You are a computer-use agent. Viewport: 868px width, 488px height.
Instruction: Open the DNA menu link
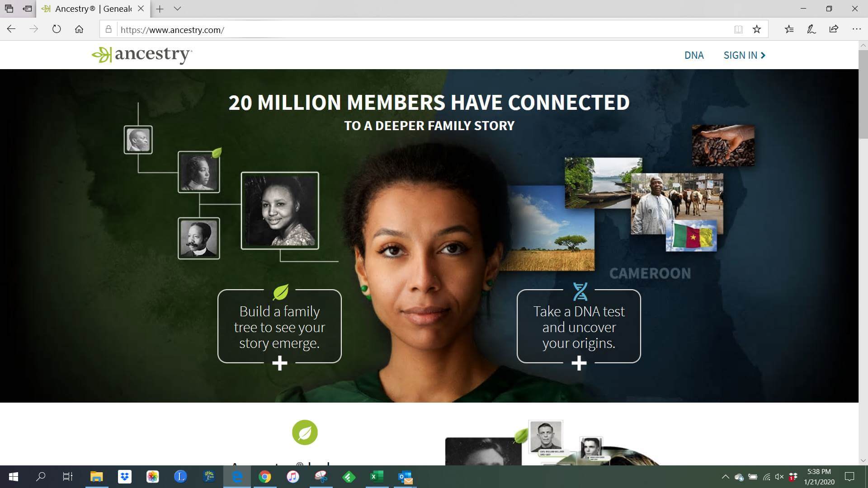click(694, 55)
